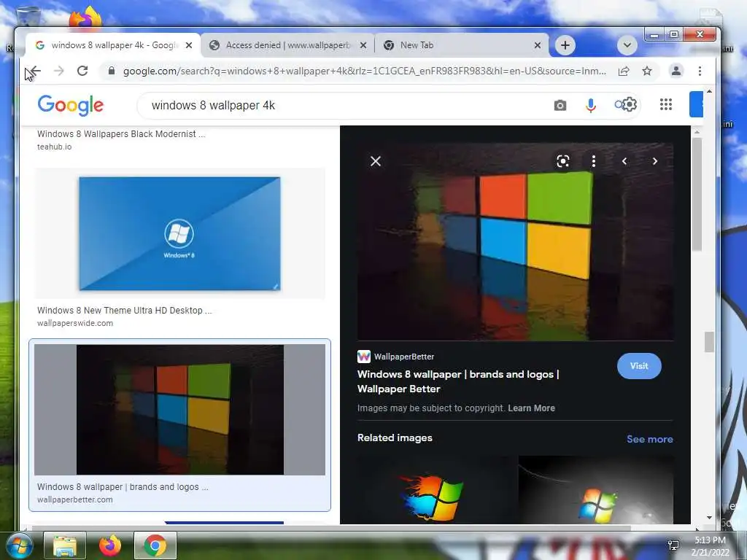Click 'Windows 8 Wallpapers Black Modernist' caption
The image size is (747, 560).
coord(121,134)
